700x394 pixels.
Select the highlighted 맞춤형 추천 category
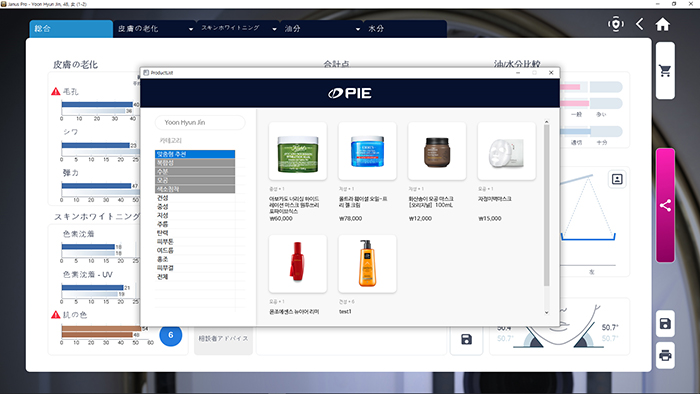(x=195, y=154)
